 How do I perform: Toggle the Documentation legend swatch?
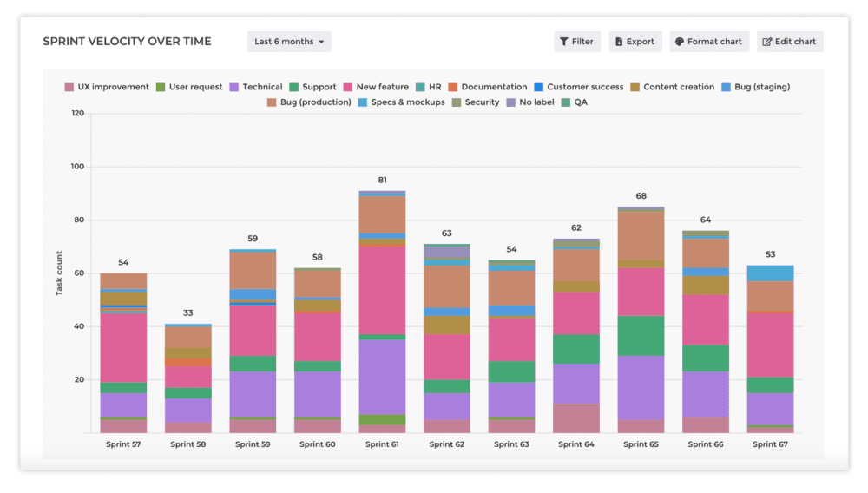(453, 87)
